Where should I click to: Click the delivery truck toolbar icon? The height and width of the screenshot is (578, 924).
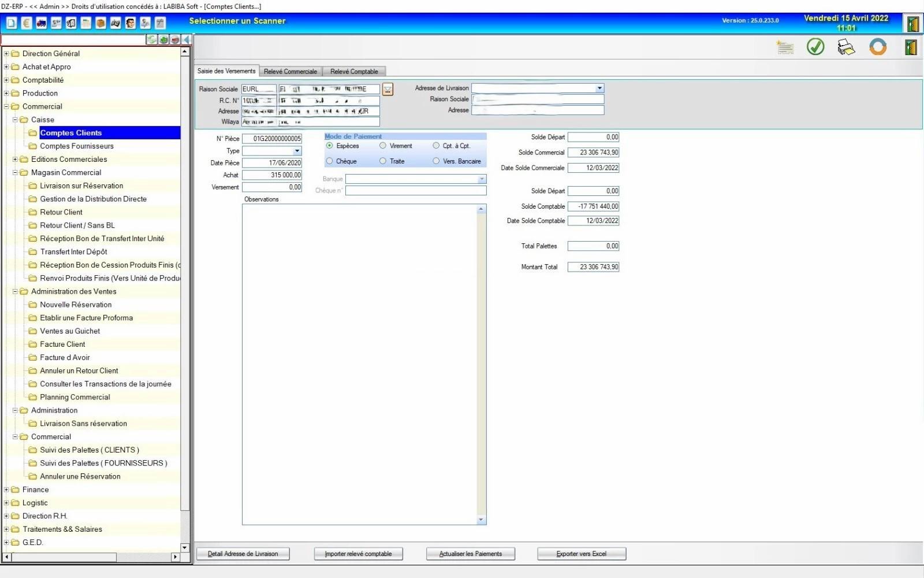click(x=42, y=23)
